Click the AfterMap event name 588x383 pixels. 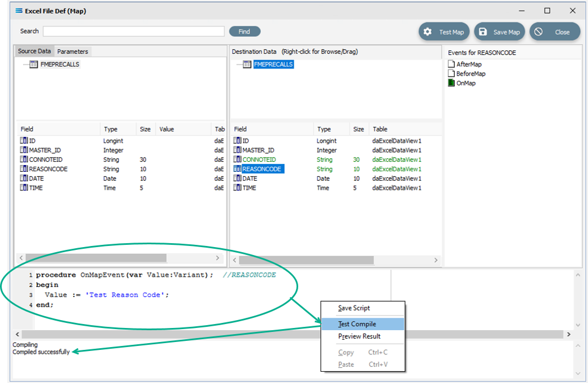(469, 65)
